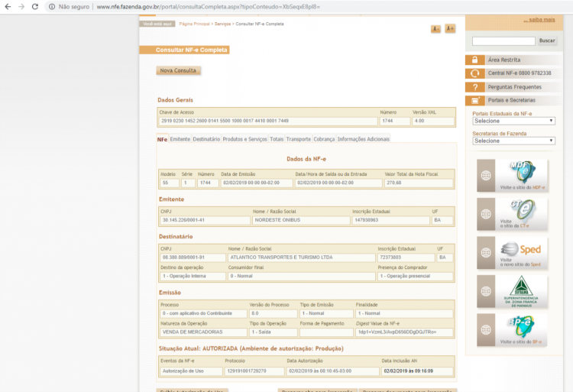Click the emitente CNPJ 30.145.226/0001-41
Image resolution: width=573 pixels, height=392 pixels.
click(x=183, y=220)
